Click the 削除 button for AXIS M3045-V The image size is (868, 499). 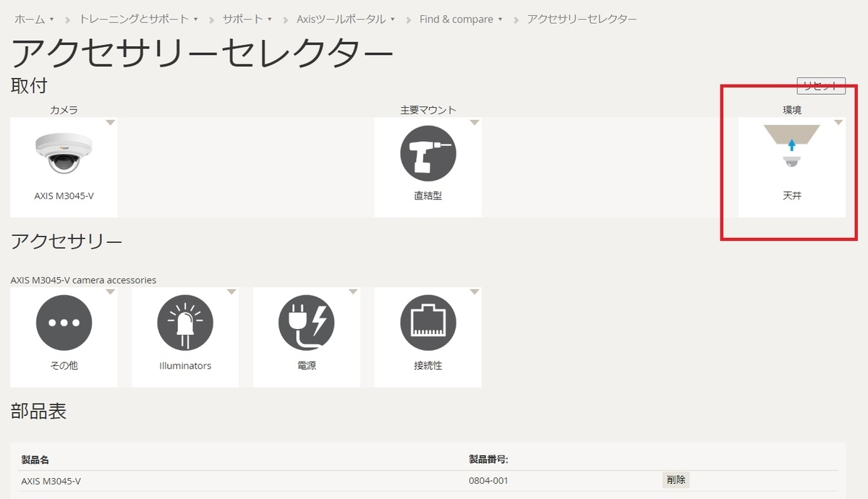[x=676, y=479]
